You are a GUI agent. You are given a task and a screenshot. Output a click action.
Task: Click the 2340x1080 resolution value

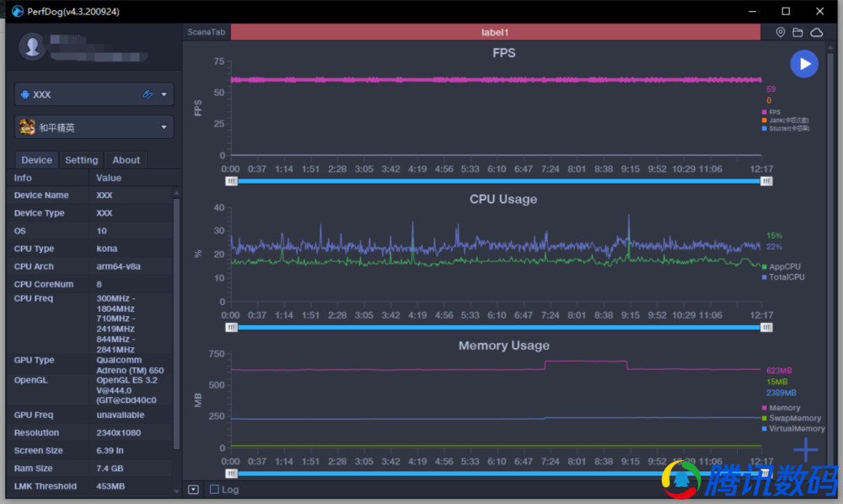click(x=118, y=432)
